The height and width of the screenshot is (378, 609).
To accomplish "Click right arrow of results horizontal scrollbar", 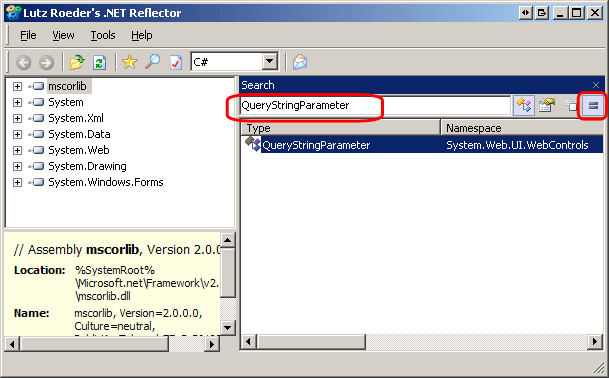I will pyautogui.click(x=595, y=342).
